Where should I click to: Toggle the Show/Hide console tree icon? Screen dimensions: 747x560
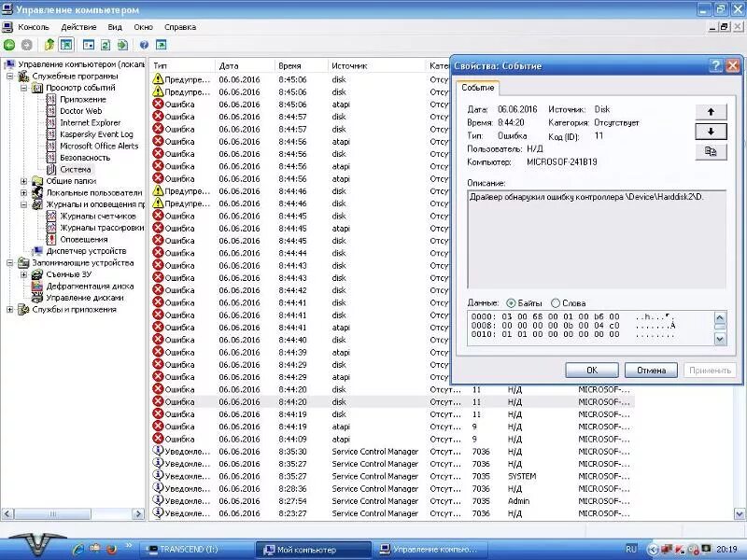(x=66, y=45)
